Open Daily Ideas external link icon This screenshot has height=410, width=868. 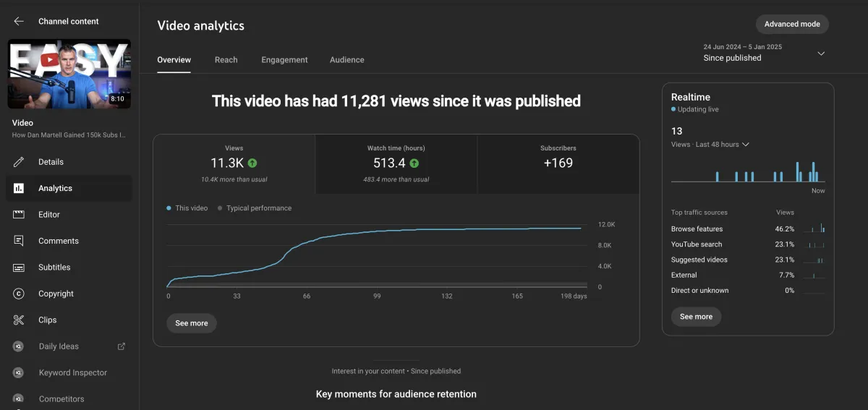122,346
